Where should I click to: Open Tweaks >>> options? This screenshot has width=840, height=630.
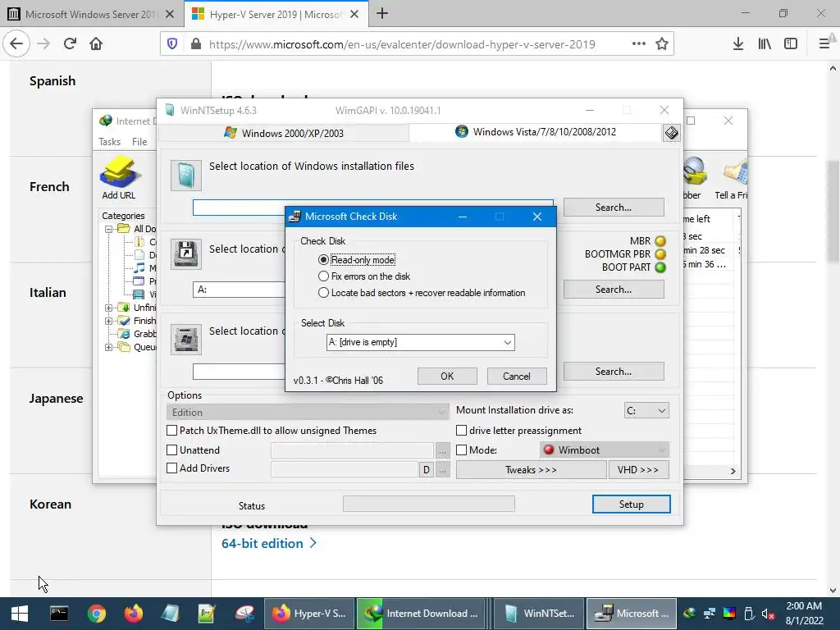[x=531, y=470]
